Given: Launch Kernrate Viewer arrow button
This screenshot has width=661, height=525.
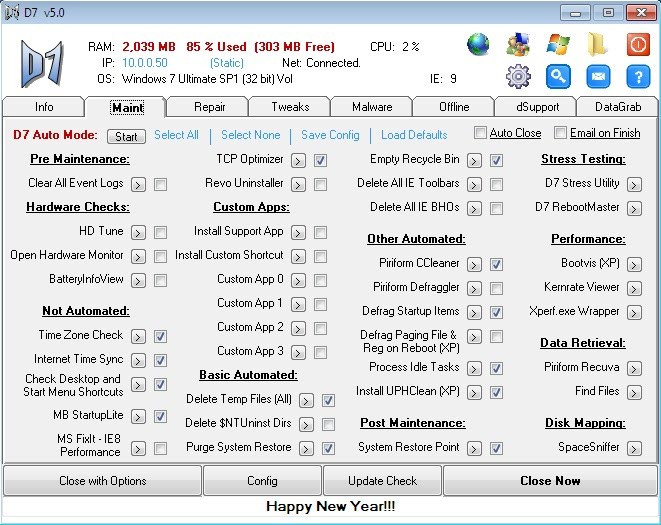Looking at the screenshot, I should pos(634,288).
